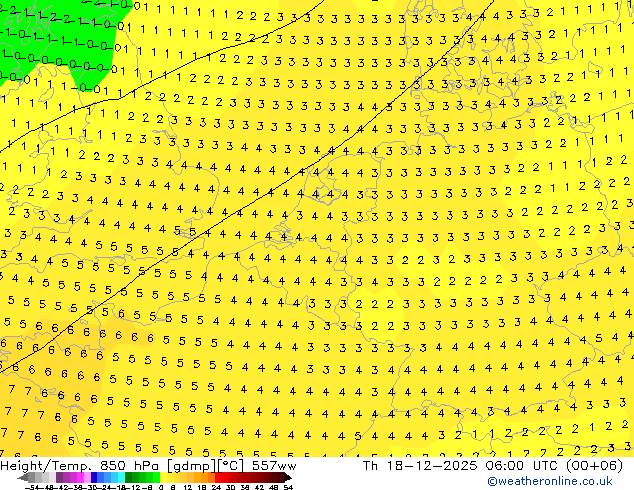Select the '54' label at the legend's right end

[x=287, y=488]
